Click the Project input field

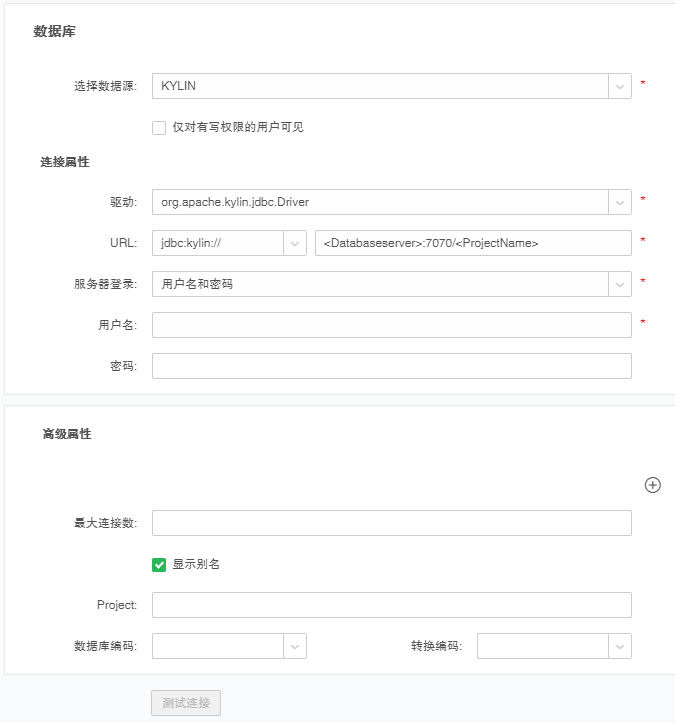(x=391, y=605)
